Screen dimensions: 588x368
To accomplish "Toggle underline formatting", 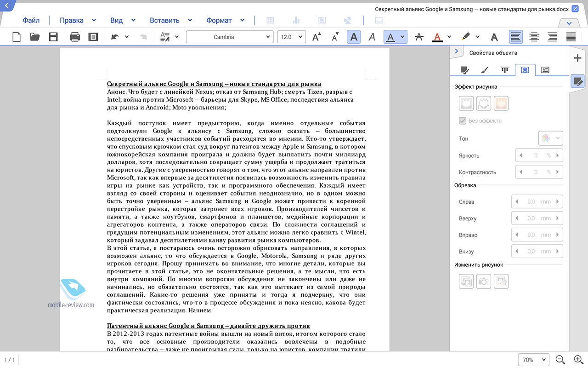I will click(390, 37).
